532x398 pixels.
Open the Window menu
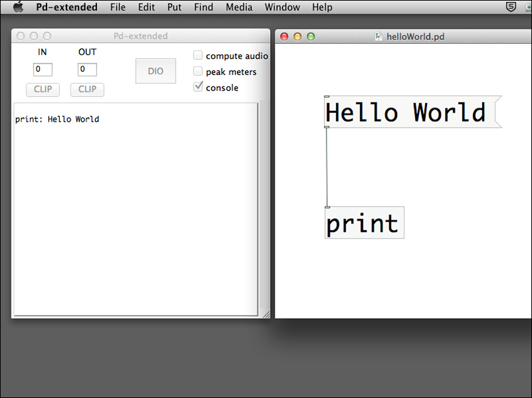pyautogui.click(x=282, y=7)
